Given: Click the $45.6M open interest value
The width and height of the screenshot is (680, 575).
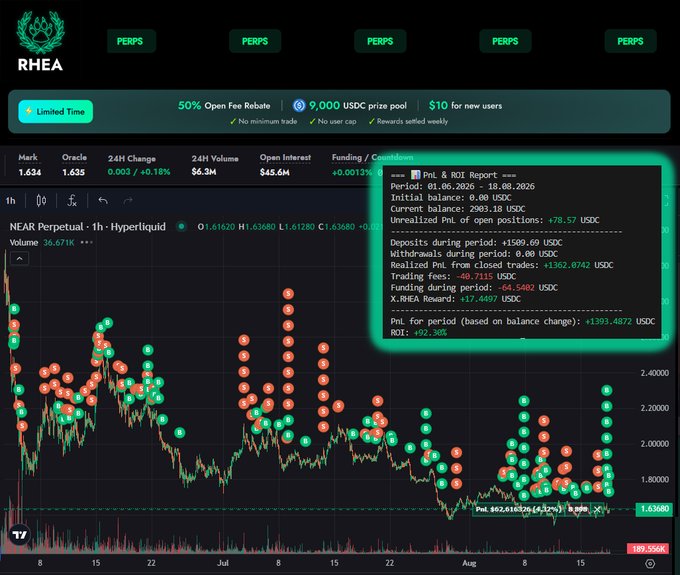Looking at the screenshot, I should pyautogui.click(x=275, y=173).
